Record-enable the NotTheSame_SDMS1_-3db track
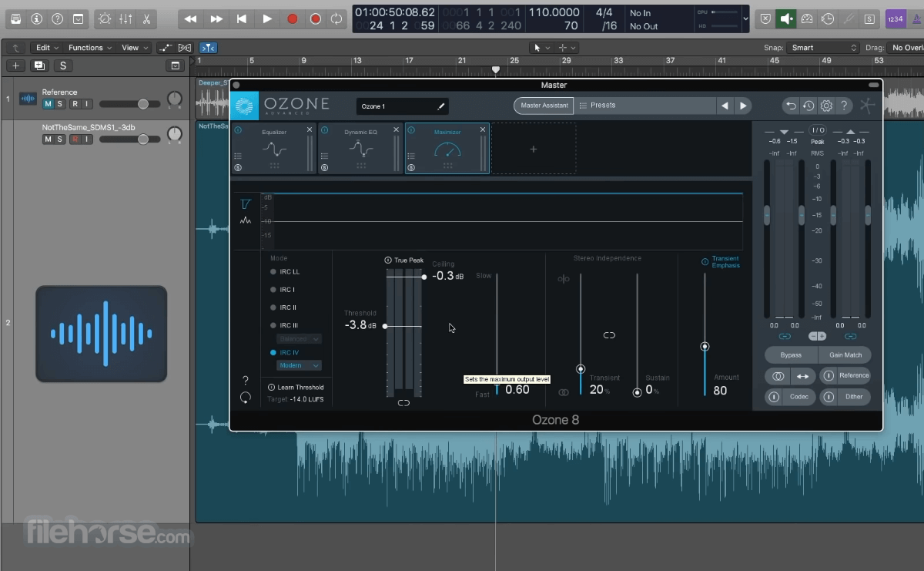924x571 pixels. [75, 139]
